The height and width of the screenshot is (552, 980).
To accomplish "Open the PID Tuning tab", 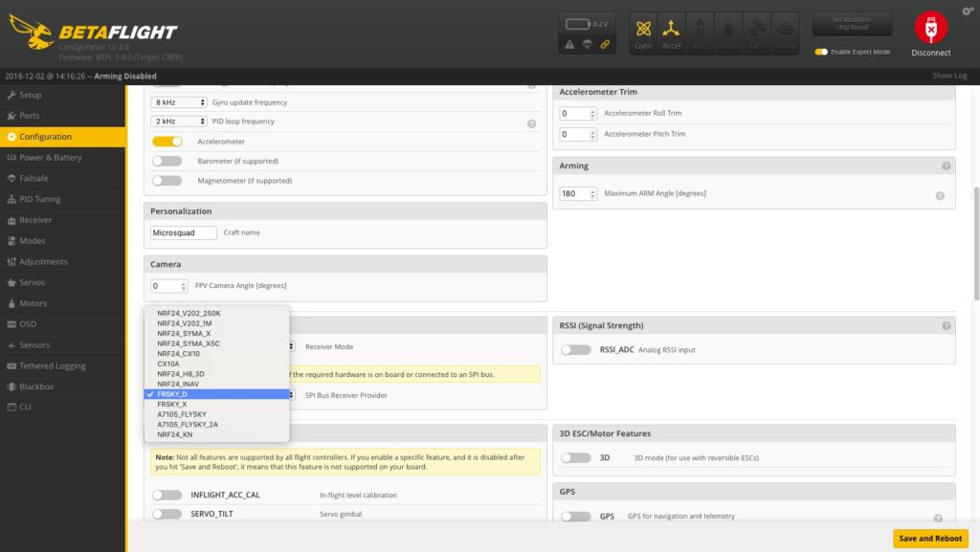I will tap(39, 199).
